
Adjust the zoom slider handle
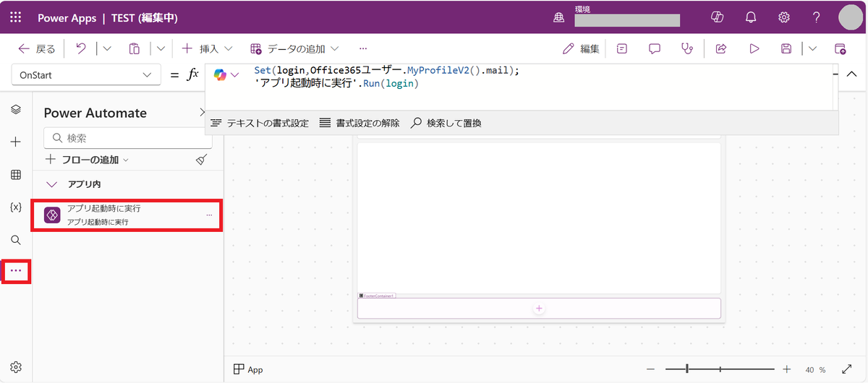point(687,369)
